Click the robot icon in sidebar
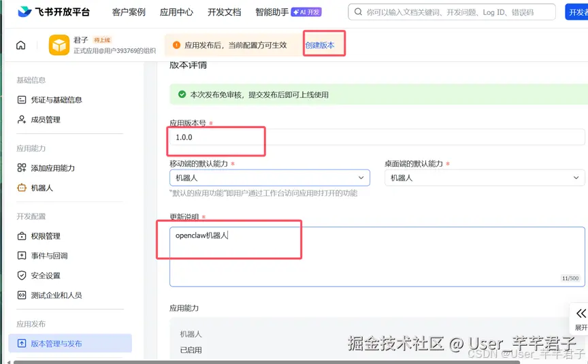 coord(22,188)
